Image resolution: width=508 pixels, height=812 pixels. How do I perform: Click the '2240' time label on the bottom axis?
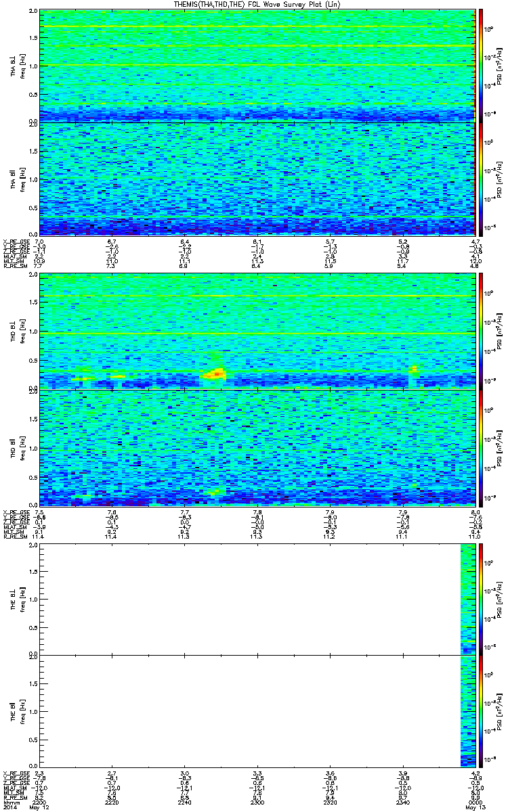[x=184, y=803]
